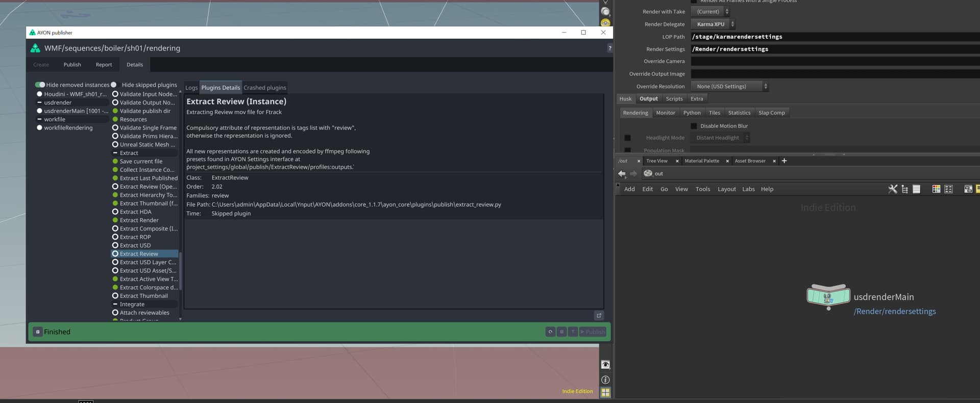Select the usdrenderMain [1001 instance row
980x403 pixels.
point(71,111)
